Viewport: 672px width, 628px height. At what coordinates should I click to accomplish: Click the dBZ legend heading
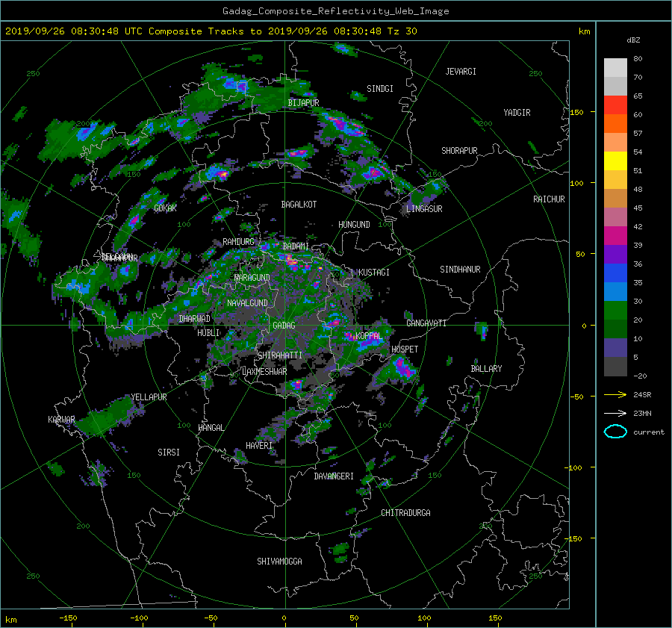click(x=633, y=40)
